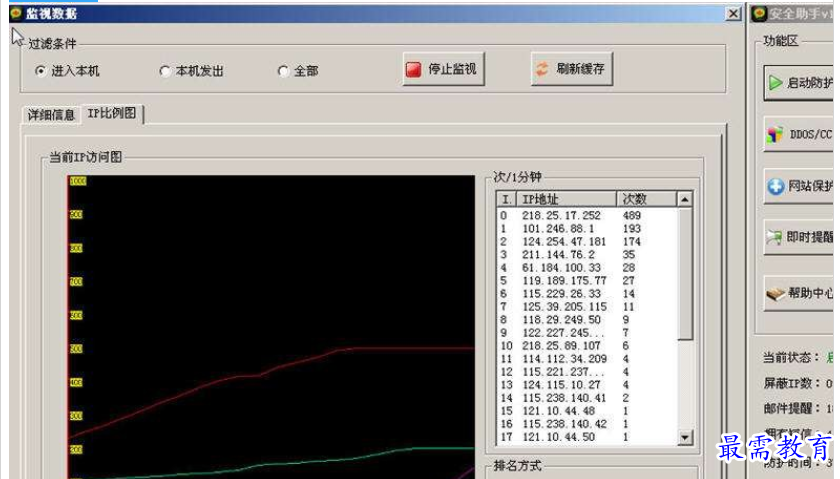The height and width of the screenshot is (479, 840).
Task: Select the 进入本机 radio button
Action: pos(40,71)
